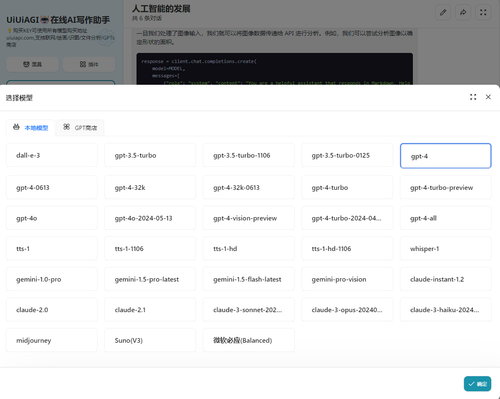
Task: Select the highlighted gpt-4 model
Action: (x=446, y=156)
